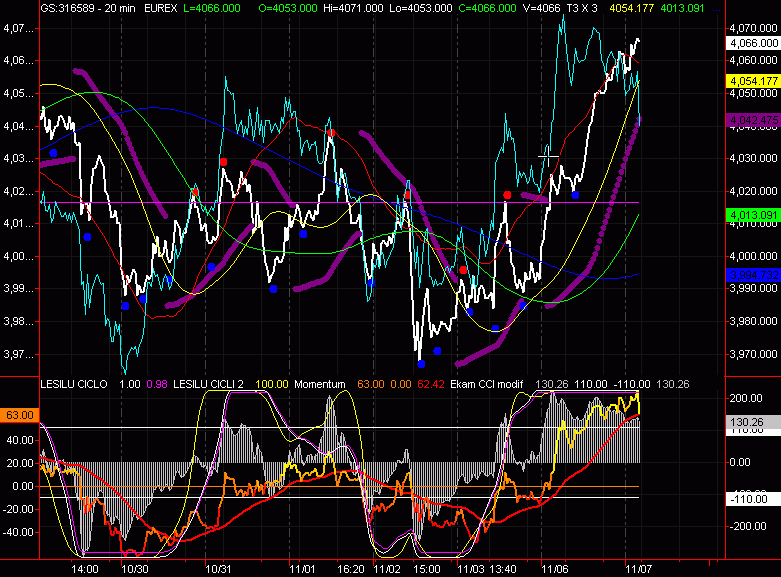781x577 pixels.
Task: Click the 11/03 date axis label
Action: tap(471, 569)
